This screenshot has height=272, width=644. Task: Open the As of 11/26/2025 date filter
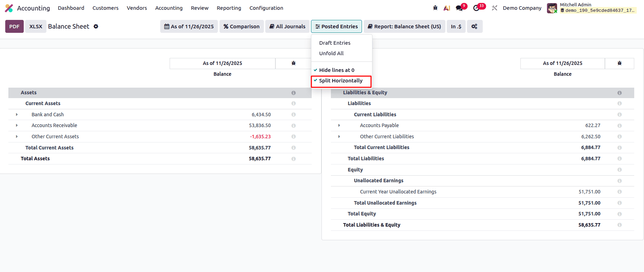click(189, 27)
